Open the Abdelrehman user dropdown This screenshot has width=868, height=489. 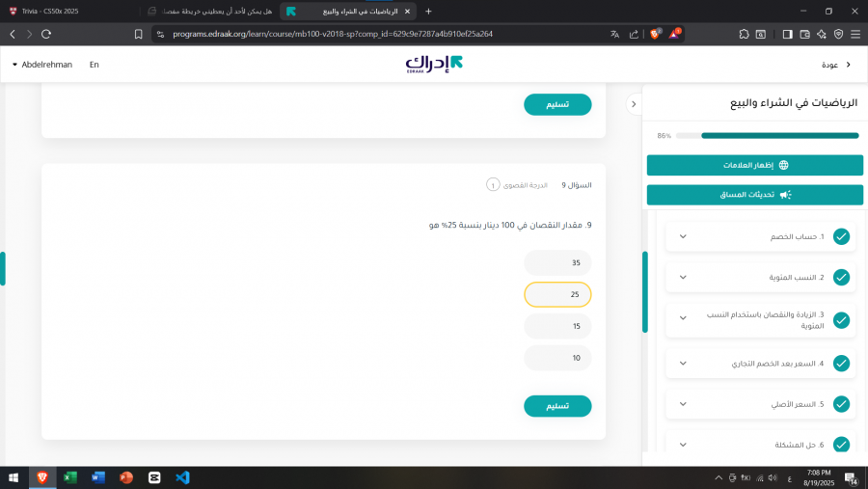tap(42, 65)
